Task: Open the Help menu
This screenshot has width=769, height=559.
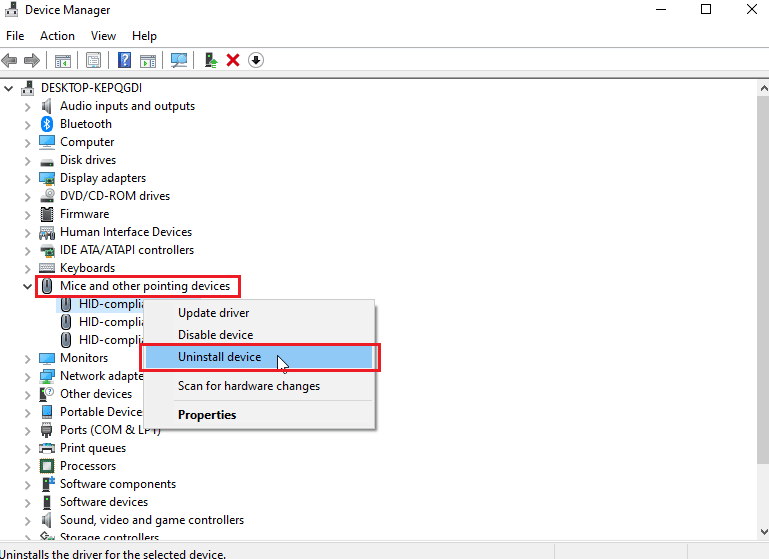Action: [x=144, y=36]
